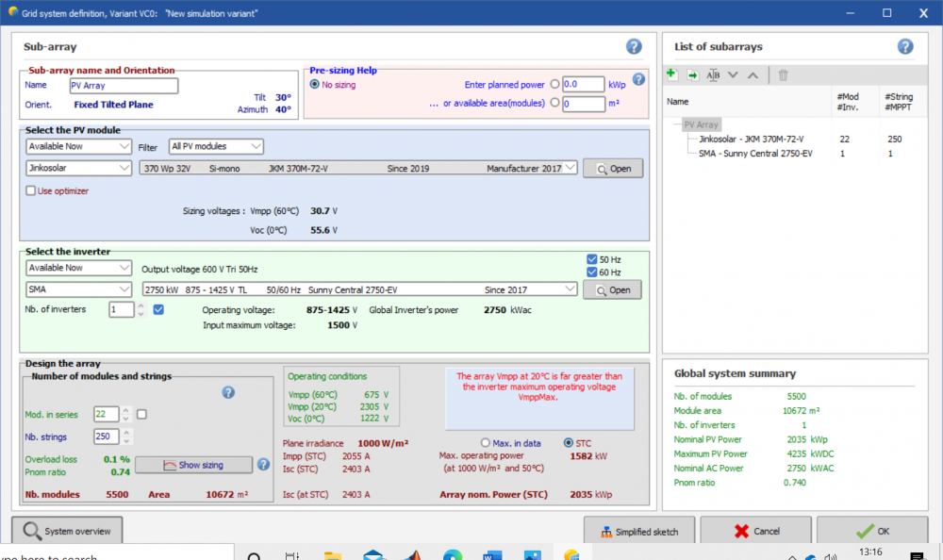This screenshot has height=560, width=943.
Task: Open the System overview
Action: coord(67,531)
